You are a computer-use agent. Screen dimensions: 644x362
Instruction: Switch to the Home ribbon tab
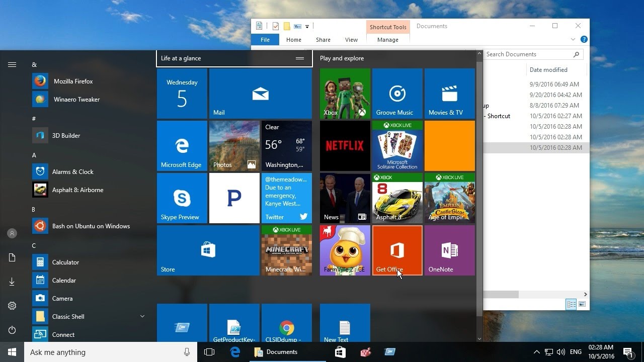[294, 40]
